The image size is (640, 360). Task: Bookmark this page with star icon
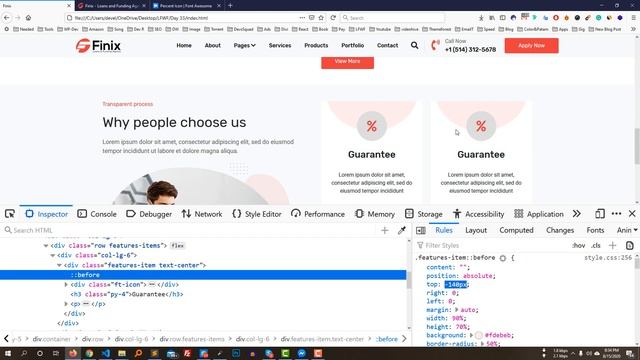click(x=321, y=18)
